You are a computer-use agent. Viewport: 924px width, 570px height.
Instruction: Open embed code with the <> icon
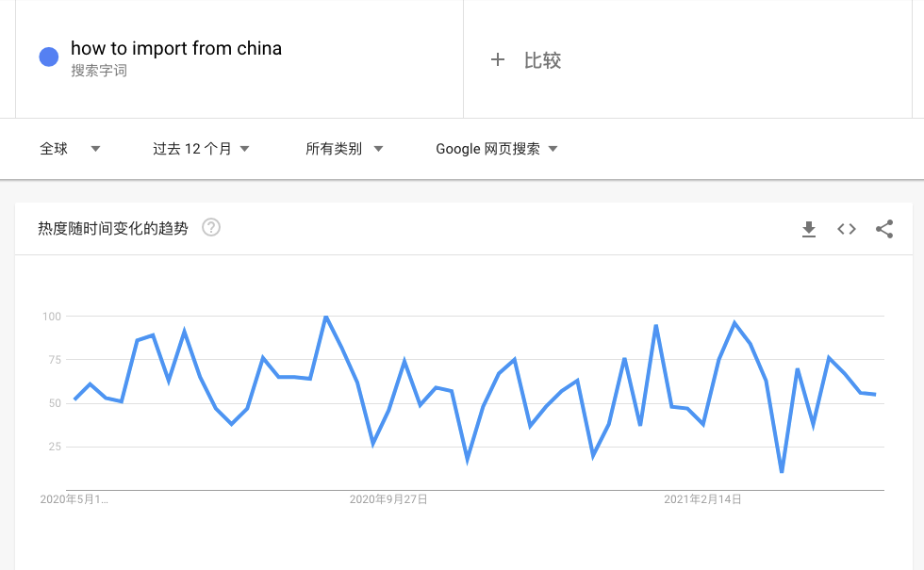846,228
